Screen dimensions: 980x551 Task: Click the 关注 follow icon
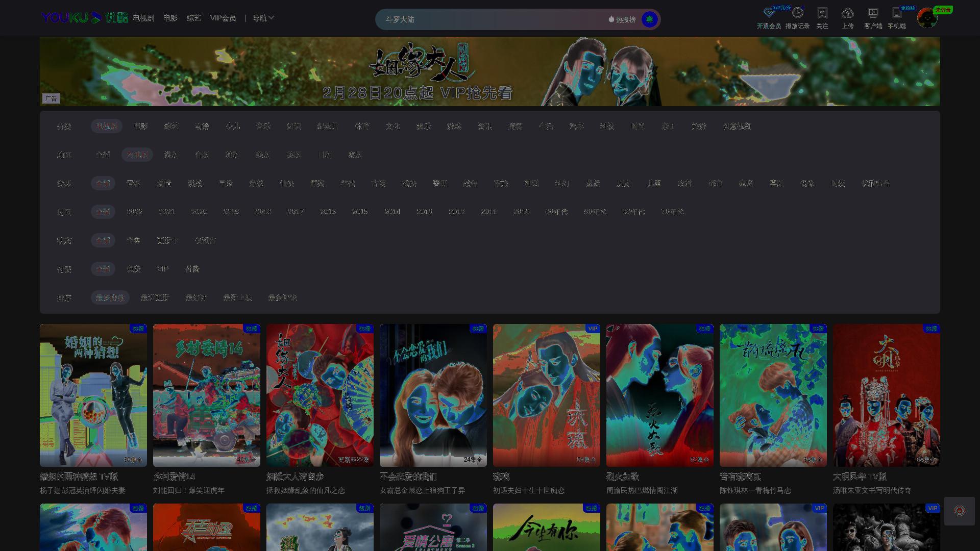[822, 13]
